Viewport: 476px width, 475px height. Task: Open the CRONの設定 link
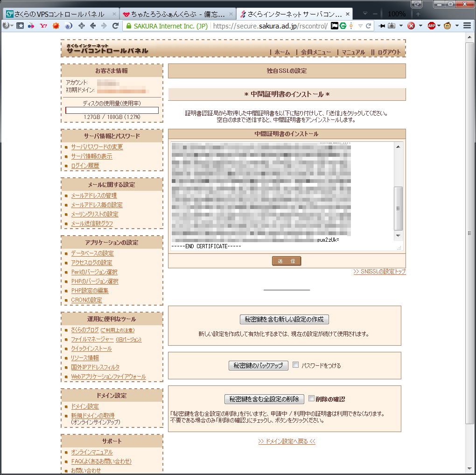[x=86, y=300]
